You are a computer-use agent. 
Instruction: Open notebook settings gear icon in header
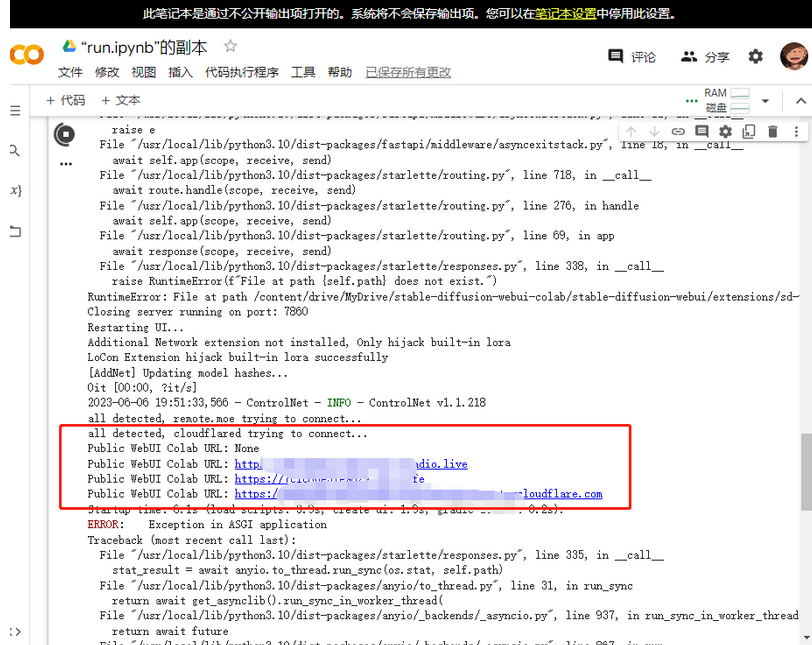[756, 56]
